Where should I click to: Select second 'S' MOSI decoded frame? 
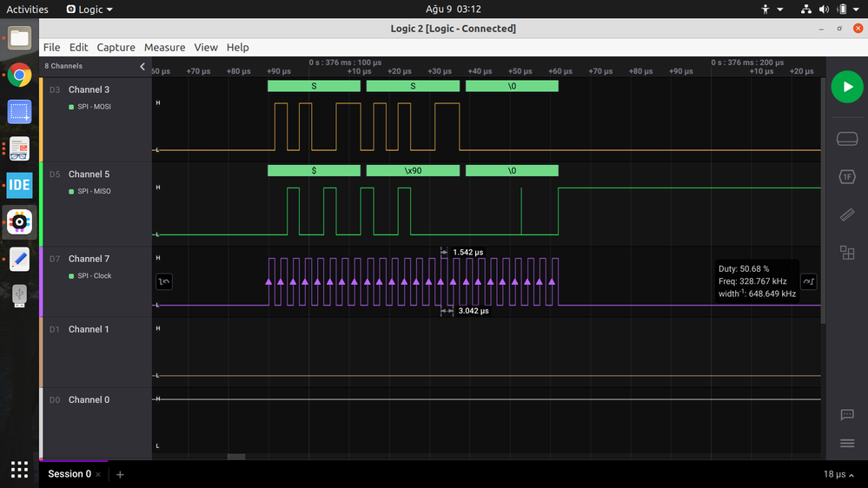click(413, 86)
